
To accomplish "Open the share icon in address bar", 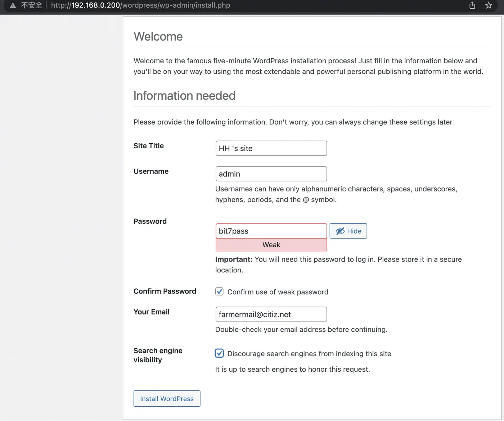I will point(472,5).
